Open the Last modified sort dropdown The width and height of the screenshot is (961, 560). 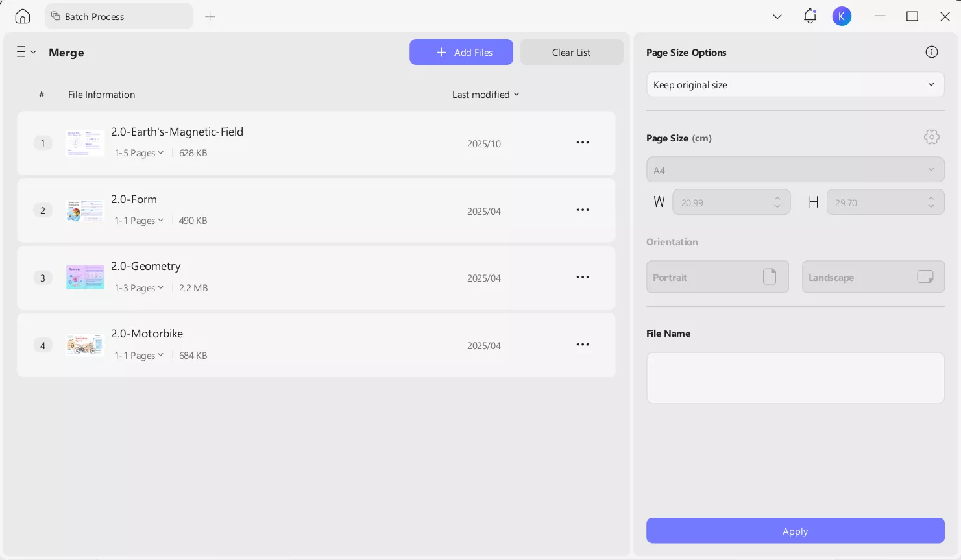(485, 95)
